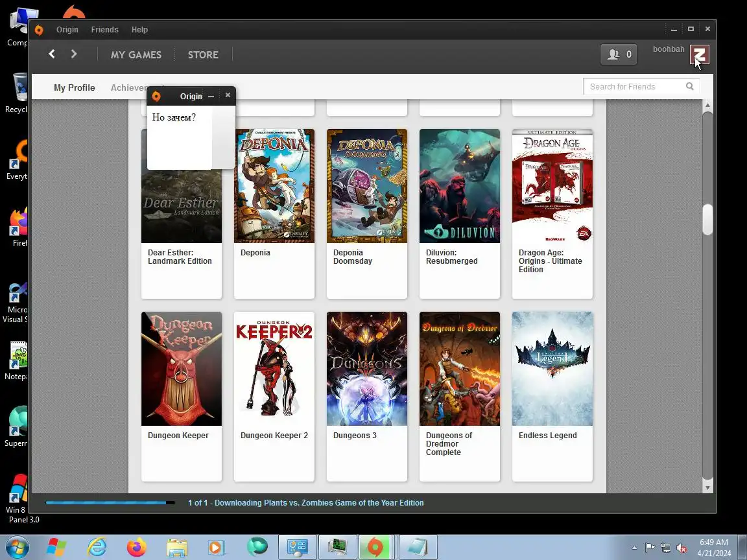Click the "Dungeon Keeper 2" title text
747x560 pixels.
point(274,436)
